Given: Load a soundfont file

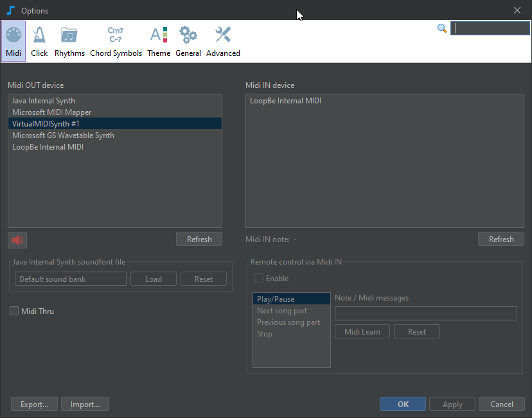Looking at the screenshot, I should 154,279.
